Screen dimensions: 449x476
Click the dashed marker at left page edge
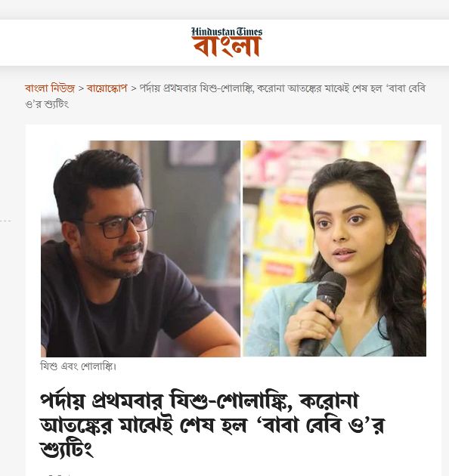(x=5, y=221)
